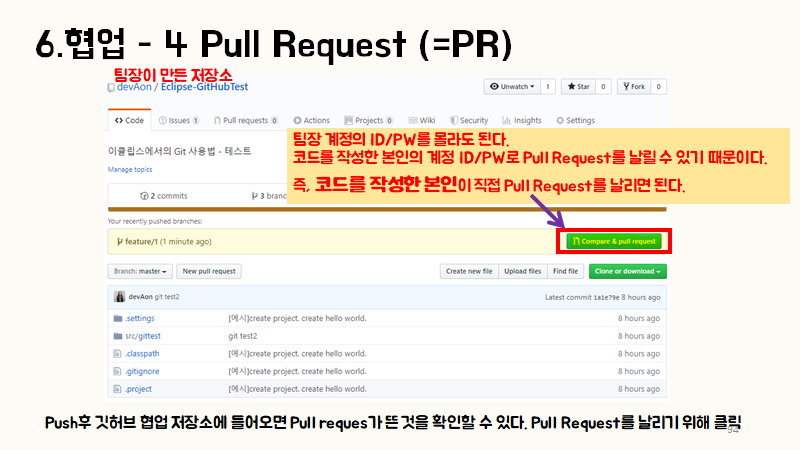Click the gear icon on Settings tab
Image resolution: width=800 pixels, height=450 pixels.
click(560, 120)
